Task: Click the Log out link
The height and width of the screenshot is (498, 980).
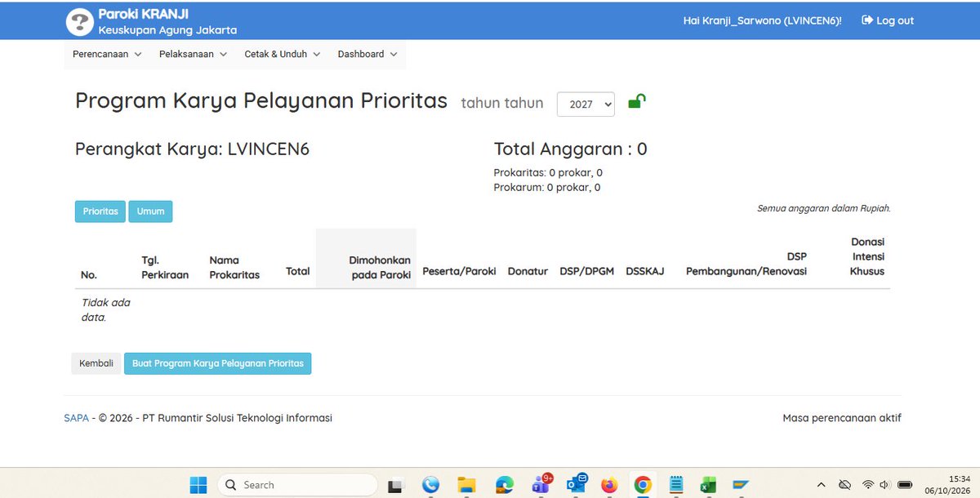Action: tap(888, 20)
